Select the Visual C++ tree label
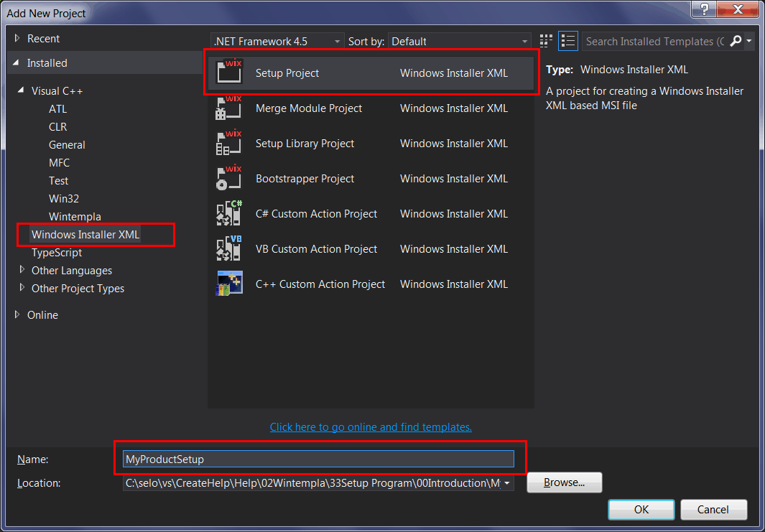 click(57, 90)
